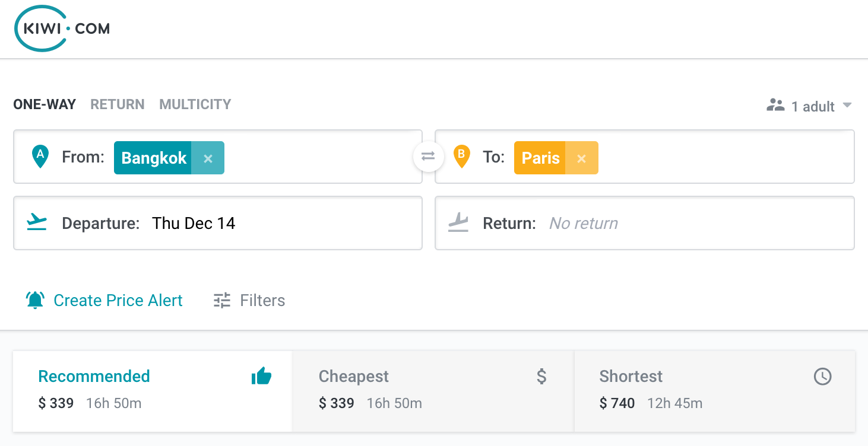Click the filters sliders icon
This screenshot has width=868, height=446.
pyautogui.click(x=222, y=300)
